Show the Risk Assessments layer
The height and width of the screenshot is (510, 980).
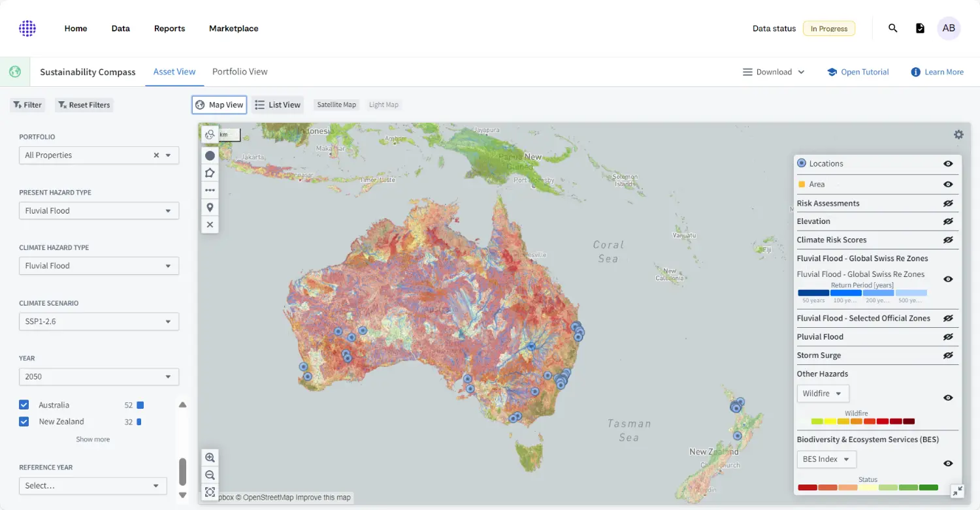click(x=948, y=203)
